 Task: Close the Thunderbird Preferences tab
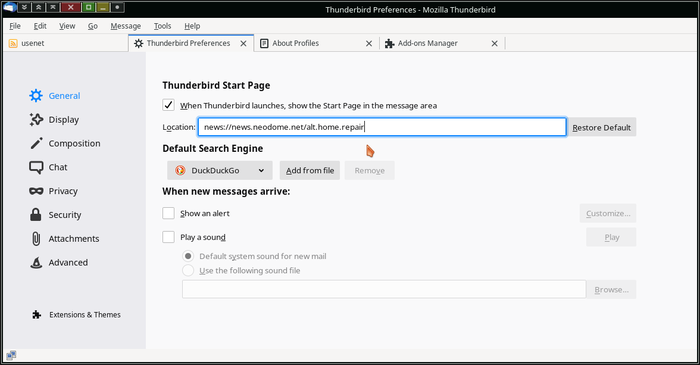click(243, 43)
